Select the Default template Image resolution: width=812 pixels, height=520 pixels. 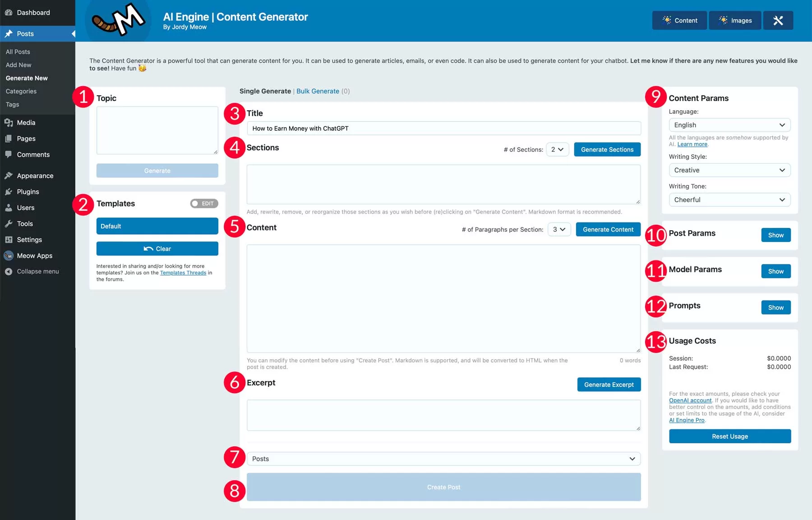pyautogui.click(x=157, y=226)
